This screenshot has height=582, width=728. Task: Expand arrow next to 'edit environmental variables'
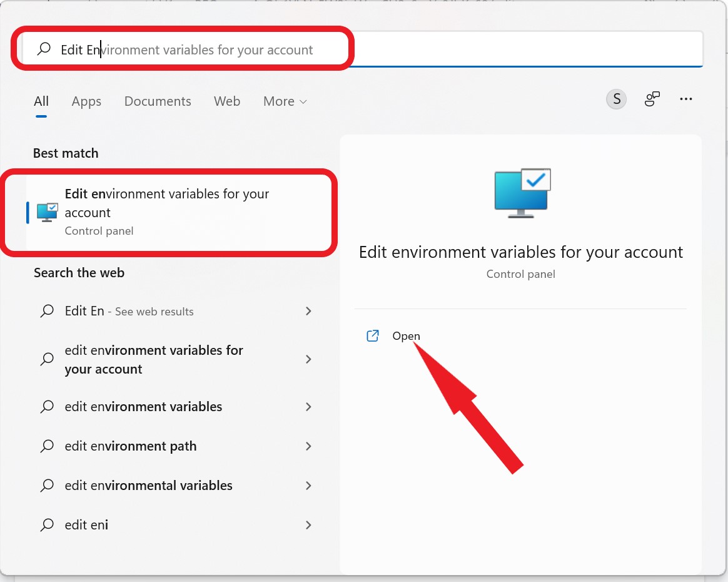308,486
